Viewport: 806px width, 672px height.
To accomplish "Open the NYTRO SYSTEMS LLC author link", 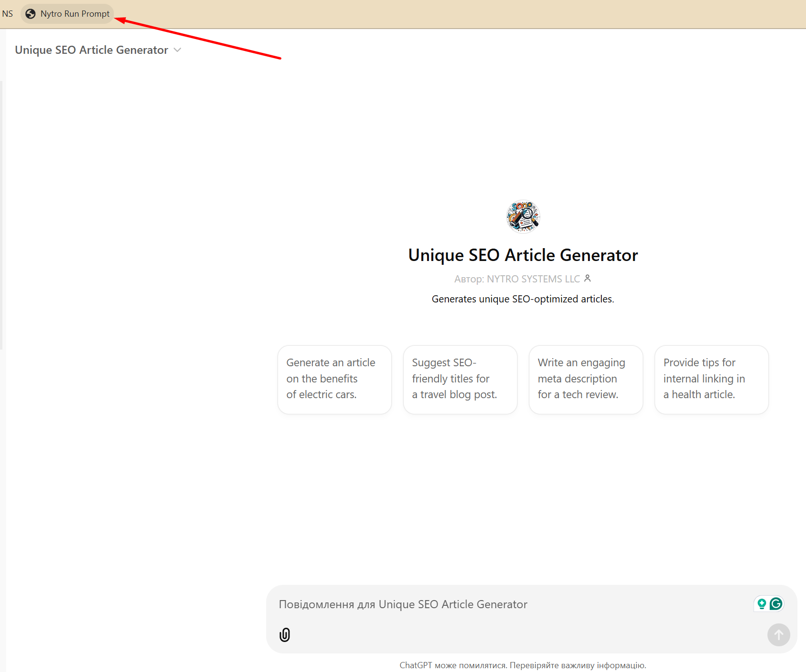I will [533, 279].
